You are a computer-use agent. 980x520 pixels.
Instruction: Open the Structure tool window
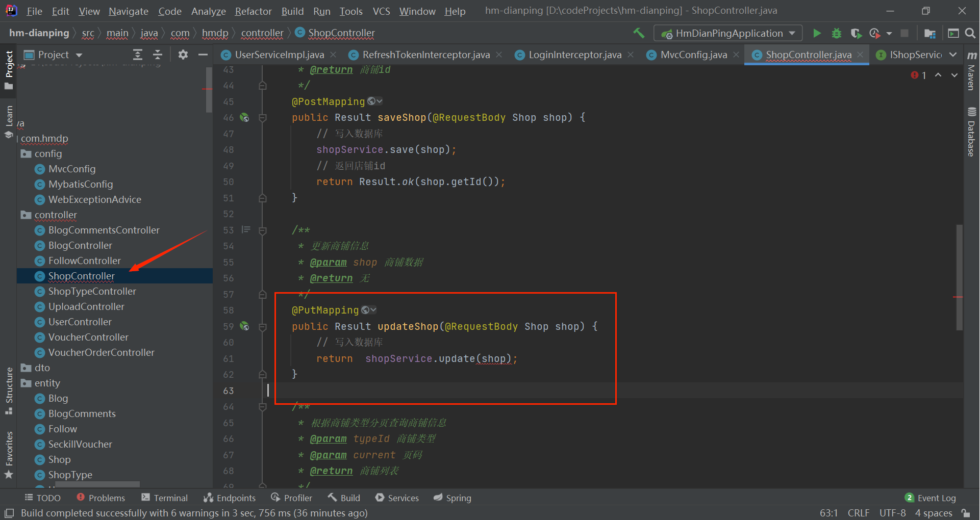tap(9, 391)
